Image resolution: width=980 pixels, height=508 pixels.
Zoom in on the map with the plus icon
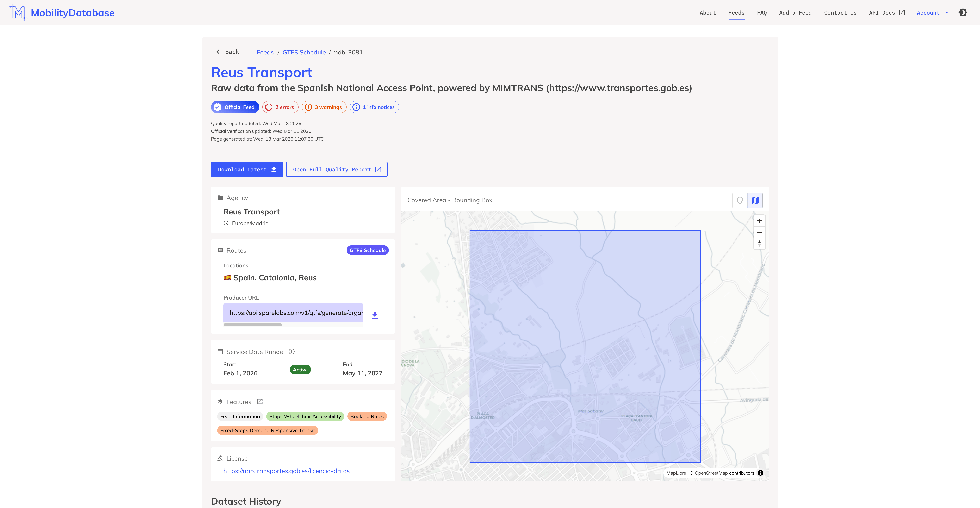pos(759,221)
